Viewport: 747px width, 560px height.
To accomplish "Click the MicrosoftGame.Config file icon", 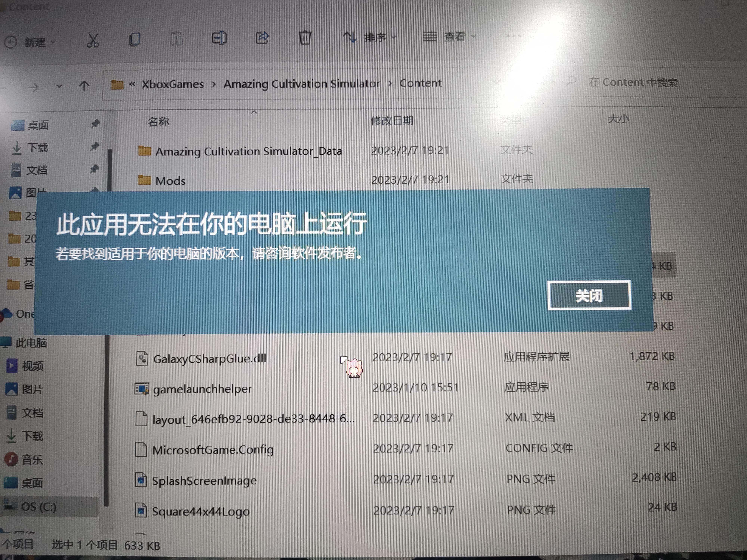I will 141,450.
